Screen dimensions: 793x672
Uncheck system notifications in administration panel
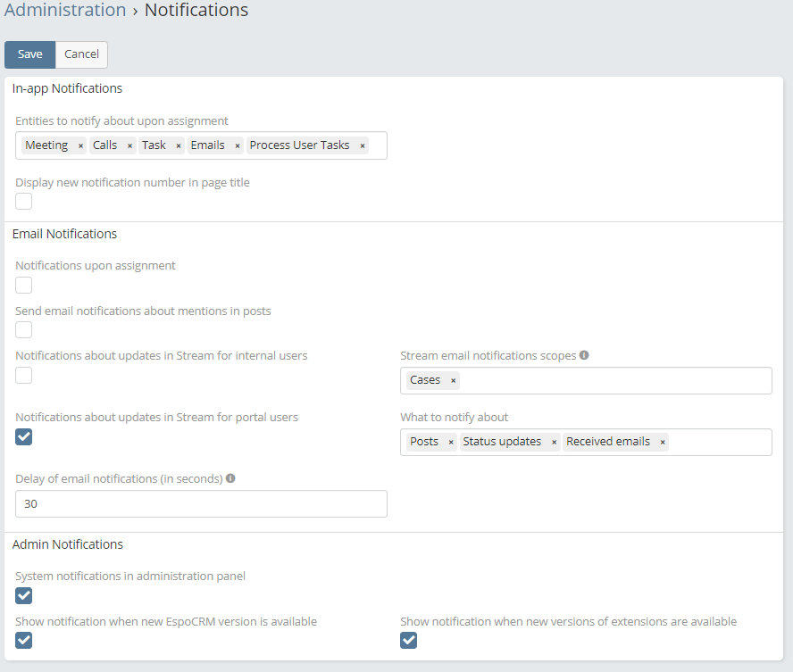click(x=24, y=595)
